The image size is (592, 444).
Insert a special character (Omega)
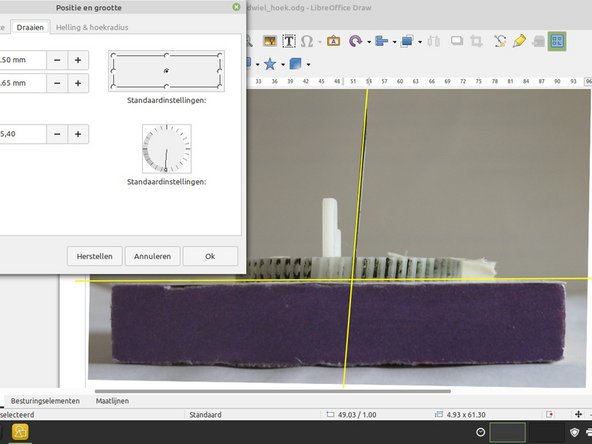307,41
